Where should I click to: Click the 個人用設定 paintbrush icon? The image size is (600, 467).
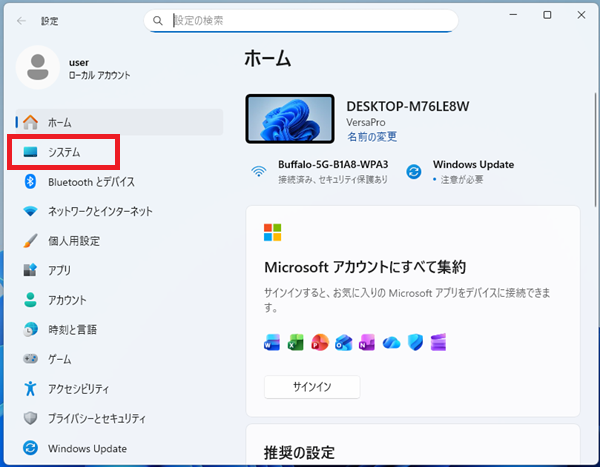[30, 241]
